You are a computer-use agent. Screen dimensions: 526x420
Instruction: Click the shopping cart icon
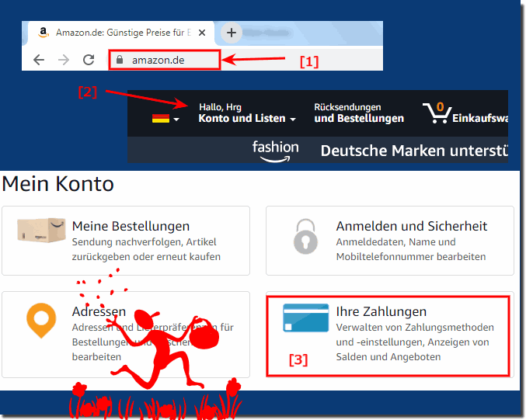437,113
